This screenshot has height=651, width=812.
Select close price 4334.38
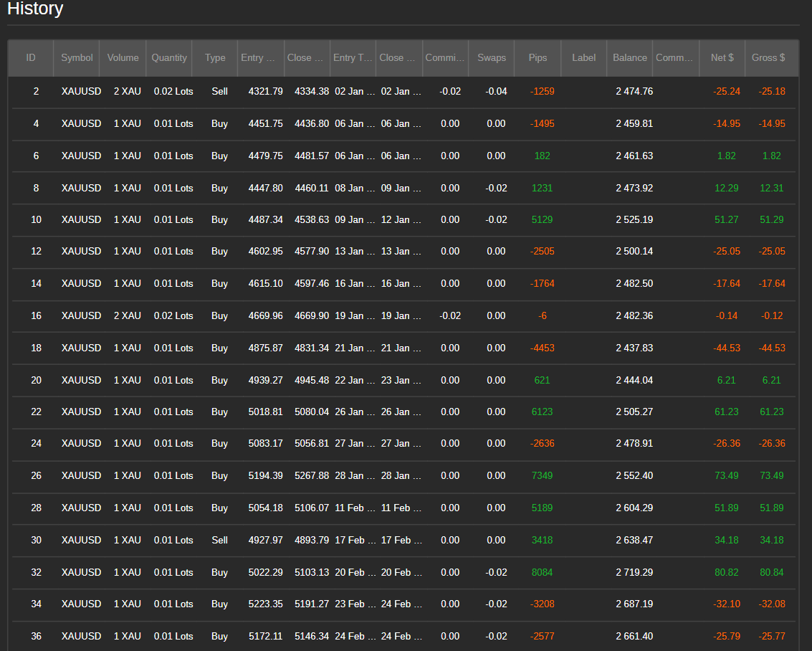coord(312,92)
